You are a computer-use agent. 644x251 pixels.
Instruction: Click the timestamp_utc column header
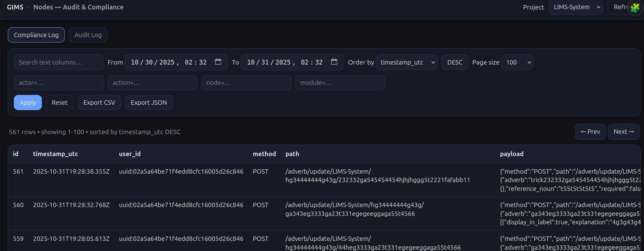point(55,154)
